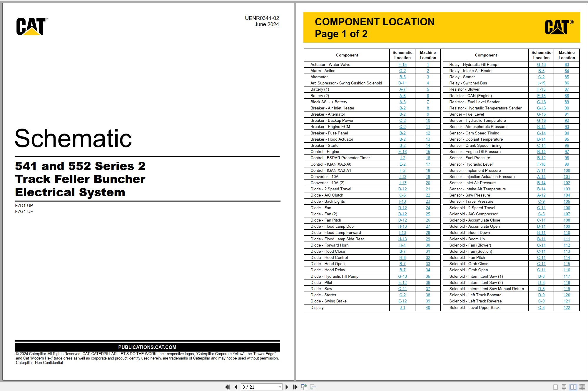Image resolution: width=588 pixels, height=391 pixels.
Task: Select document number UENR0341-02
Action: [262, 18]
